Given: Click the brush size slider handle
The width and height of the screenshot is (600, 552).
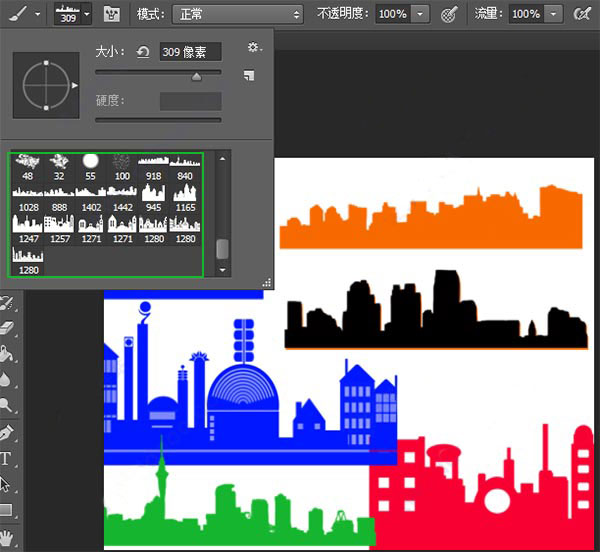Looking at the screenshot, I should 196,75.
